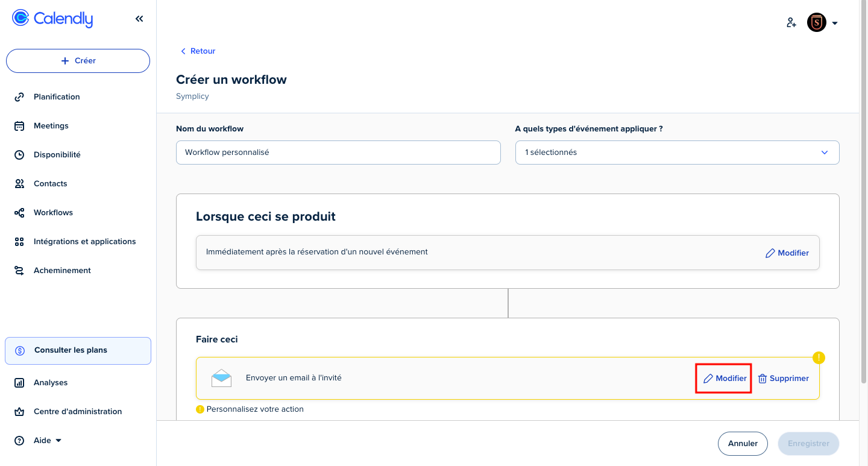Click the invite user icon

click(x=791, y=23)
